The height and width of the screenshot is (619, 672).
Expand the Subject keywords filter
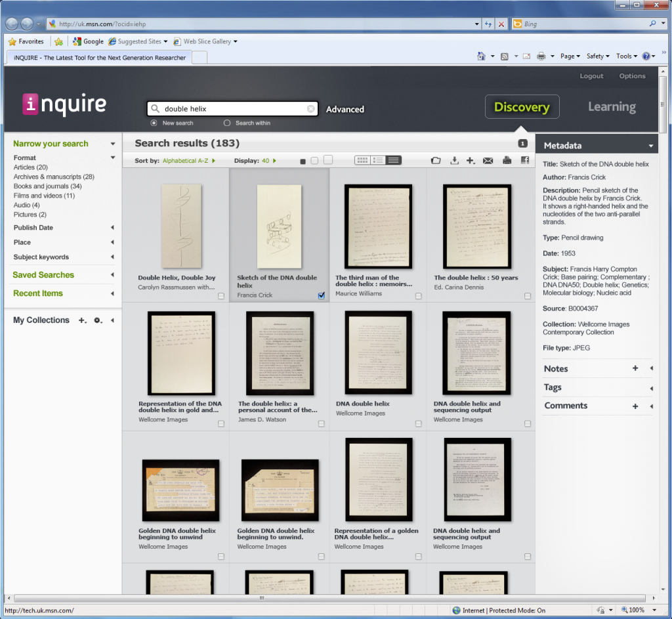(112, 257)
